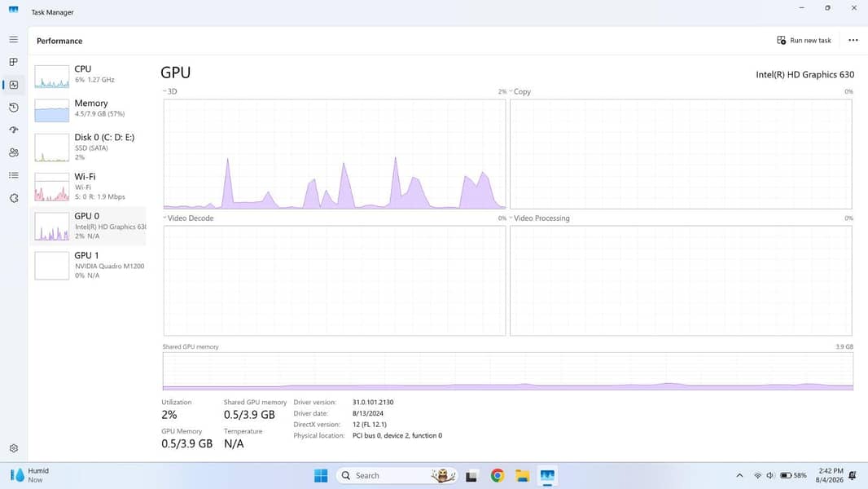Open the three-dot more options menu
The height and width of the screenshot is (489, 868).
pos(853,41)
